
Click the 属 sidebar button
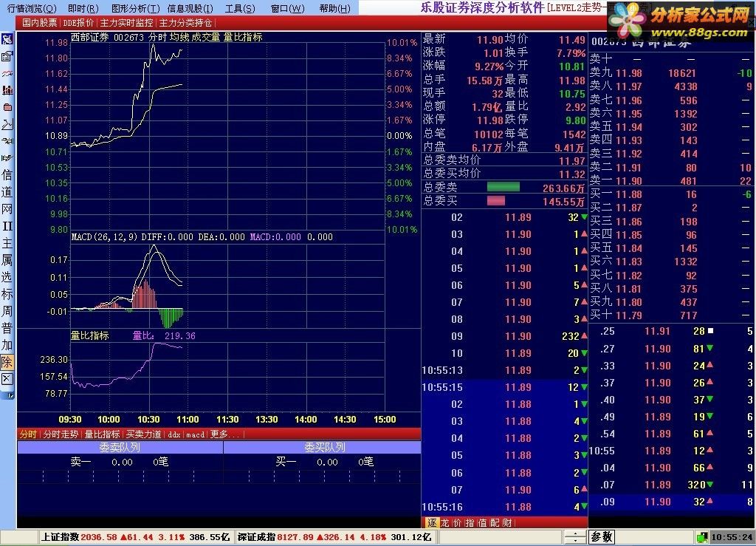(x=7, y=260)
